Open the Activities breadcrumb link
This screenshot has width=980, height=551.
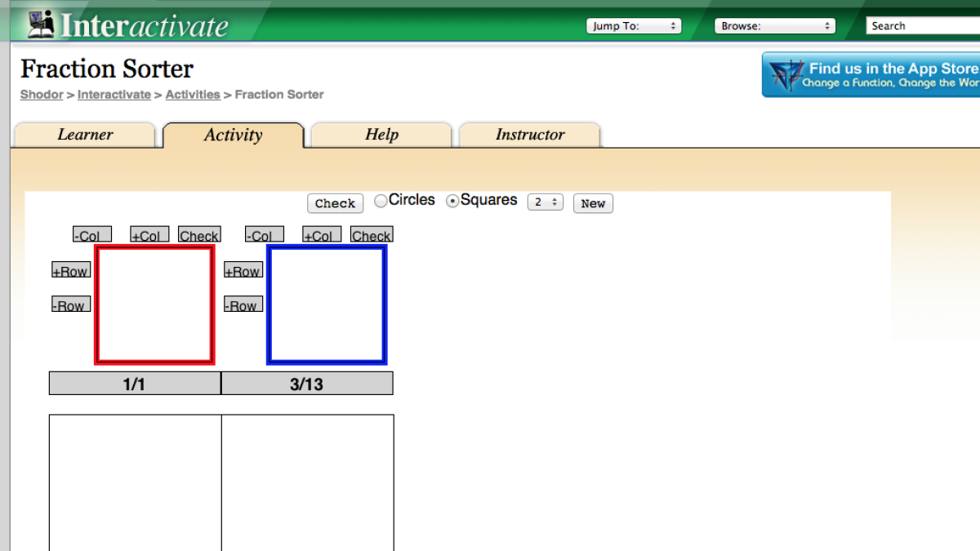(x=193, y=95)
